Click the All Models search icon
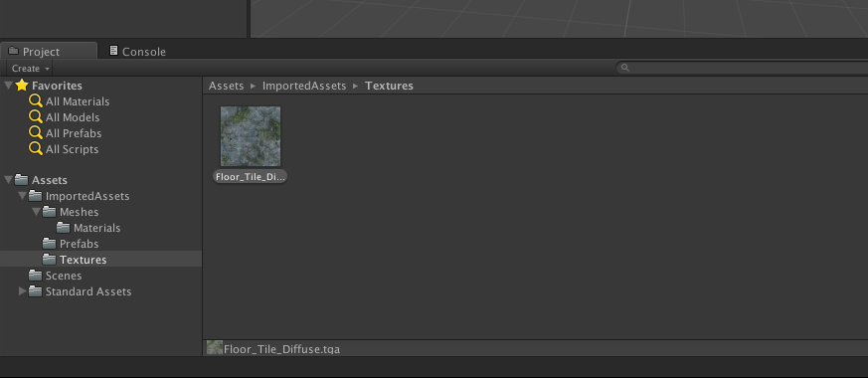868x378 pixels. (36, 116)
